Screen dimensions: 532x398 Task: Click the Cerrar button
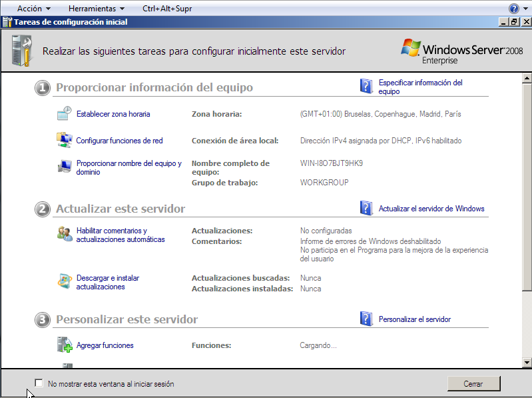click(x=473, y=383)
